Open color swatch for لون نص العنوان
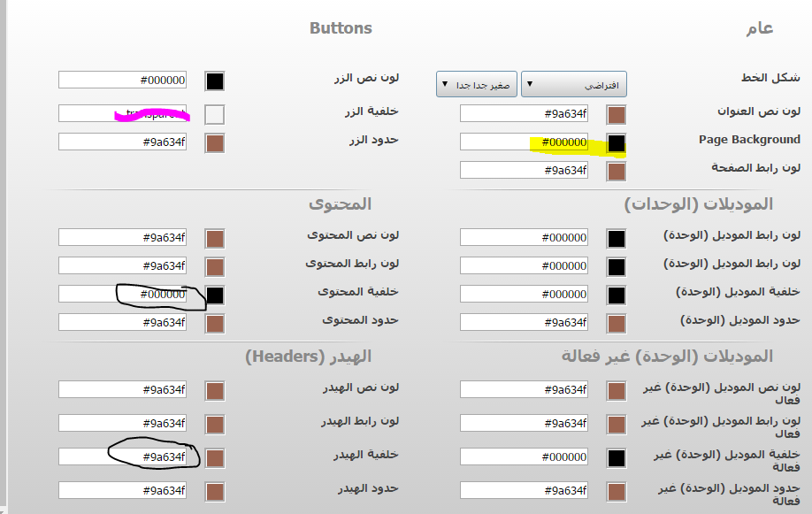812x514 pixels. pyautogui.click(x=617, y=114)
